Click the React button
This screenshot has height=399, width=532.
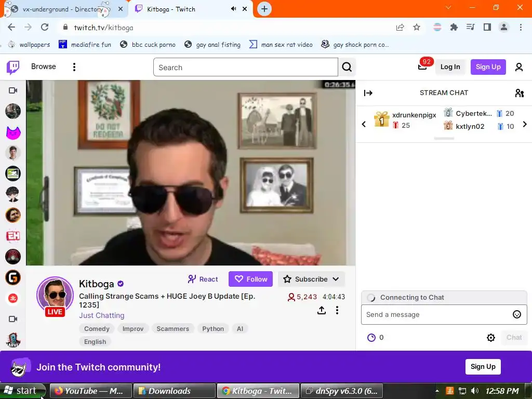pyautogui.click(x=203, y=279)
